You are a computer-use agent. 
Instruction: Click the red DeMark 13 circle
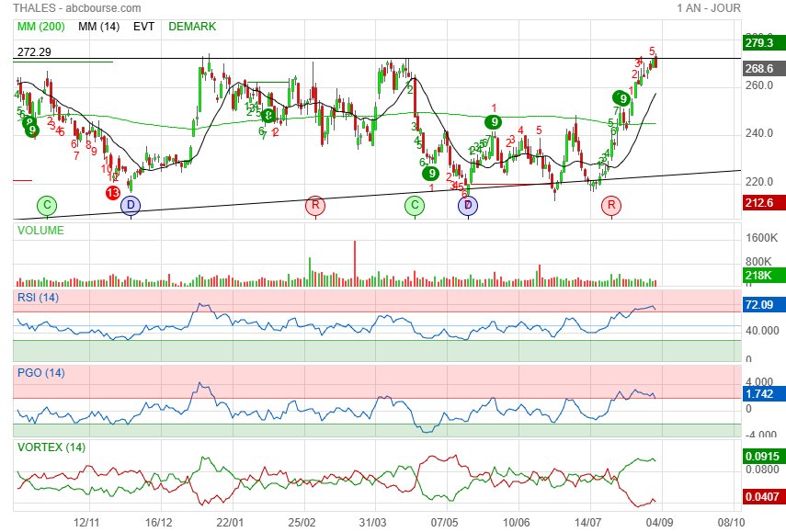[x=113, y=192]
